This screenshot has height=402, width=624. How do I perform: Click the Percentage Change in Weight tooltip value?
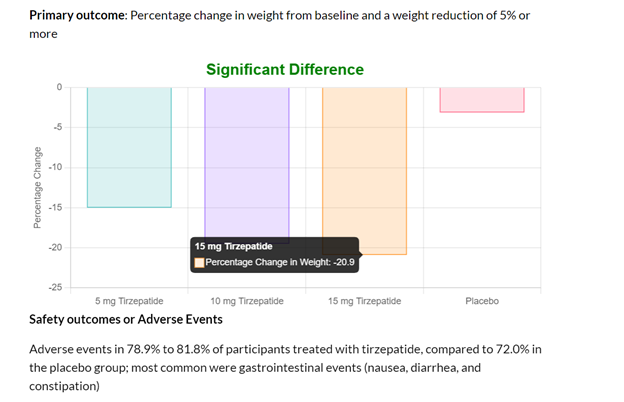click(280, 262)
